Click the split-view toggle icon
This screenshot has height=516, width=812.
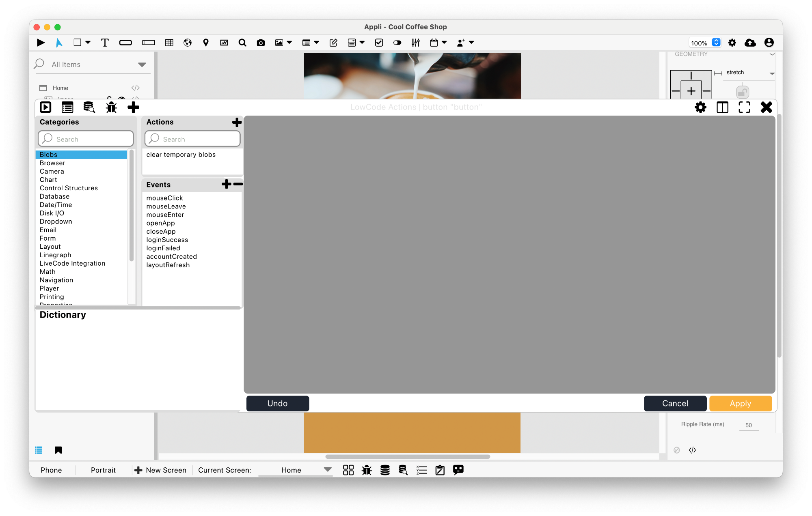click(722, 107)
